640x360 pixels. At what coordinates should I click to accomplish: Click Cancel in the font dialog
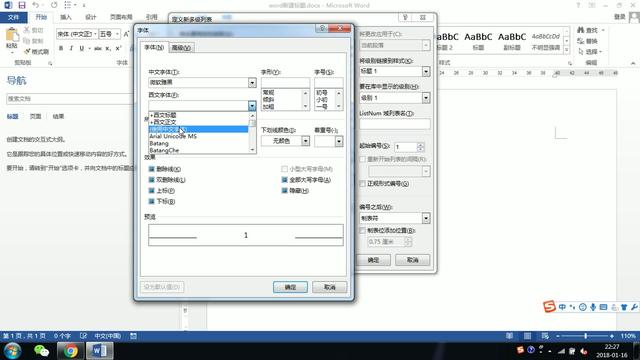pyautogui.click(x=329, y=287)
